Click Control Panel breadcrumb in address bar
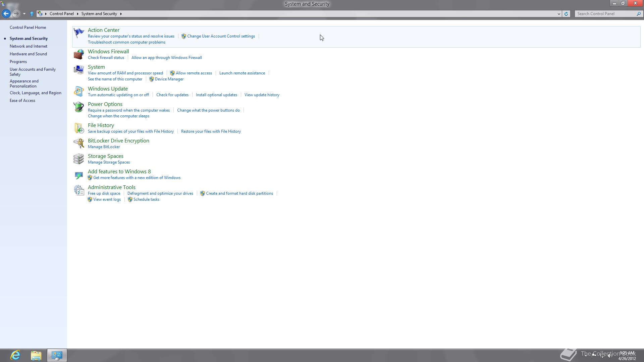Screen dimensions: 644x362 tap(62, 14)
